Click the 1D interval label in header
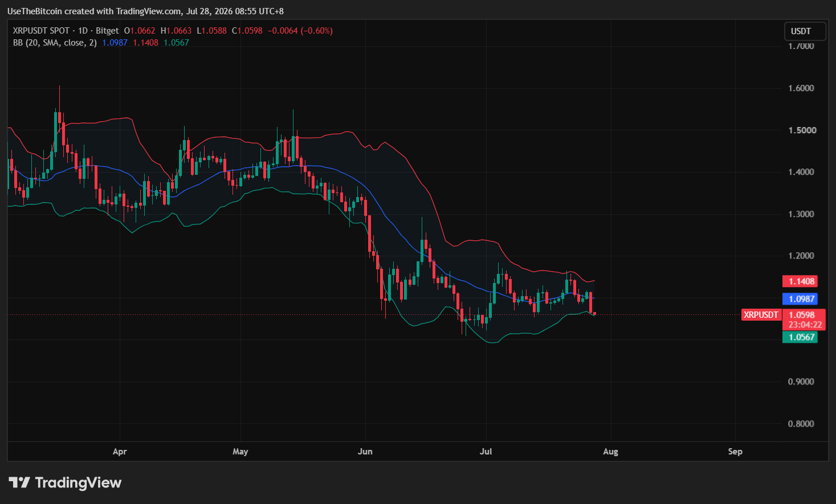836x504 pixels. 83,31
